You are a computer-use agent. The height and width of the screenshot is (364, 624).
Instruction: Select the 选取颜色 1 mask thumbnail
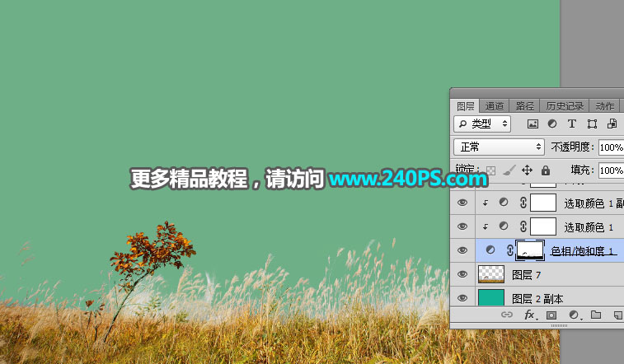tap(543, 226)
